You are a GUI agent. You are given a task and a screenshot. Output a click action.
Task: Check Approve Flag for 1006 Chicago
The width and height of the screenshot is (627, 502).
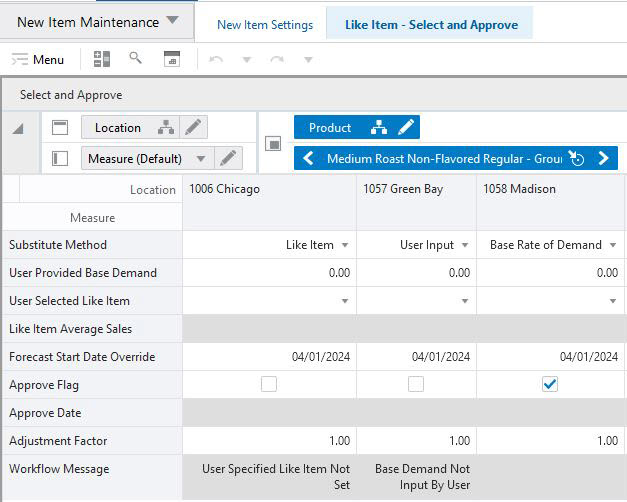coord(269,384)
